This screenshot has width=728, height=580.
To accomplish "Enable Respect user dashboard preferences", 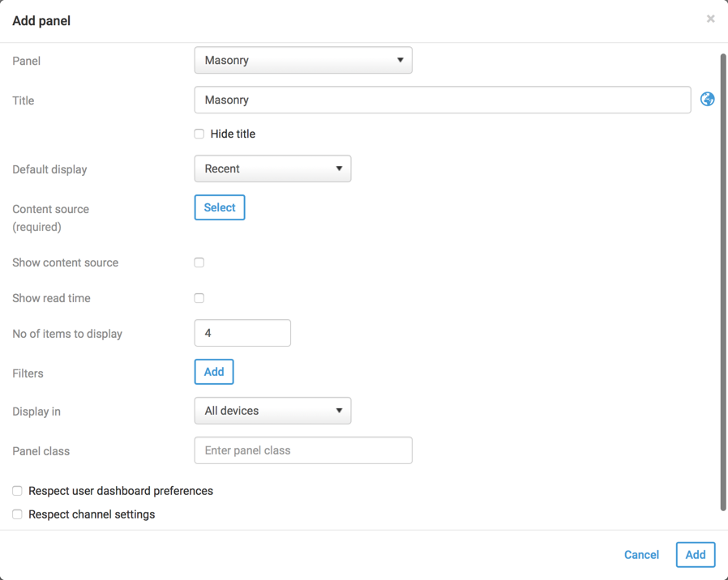I will (17, 491).
